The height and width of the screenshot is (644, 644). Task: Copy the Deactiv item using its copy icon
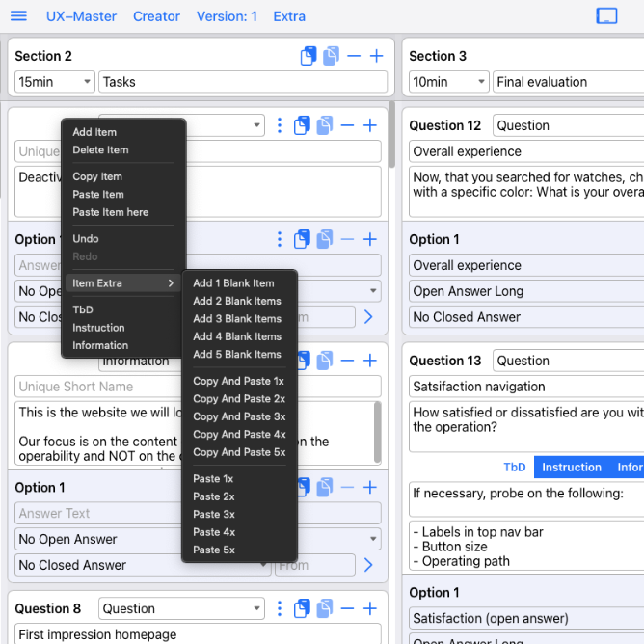[x=302, y=125]
